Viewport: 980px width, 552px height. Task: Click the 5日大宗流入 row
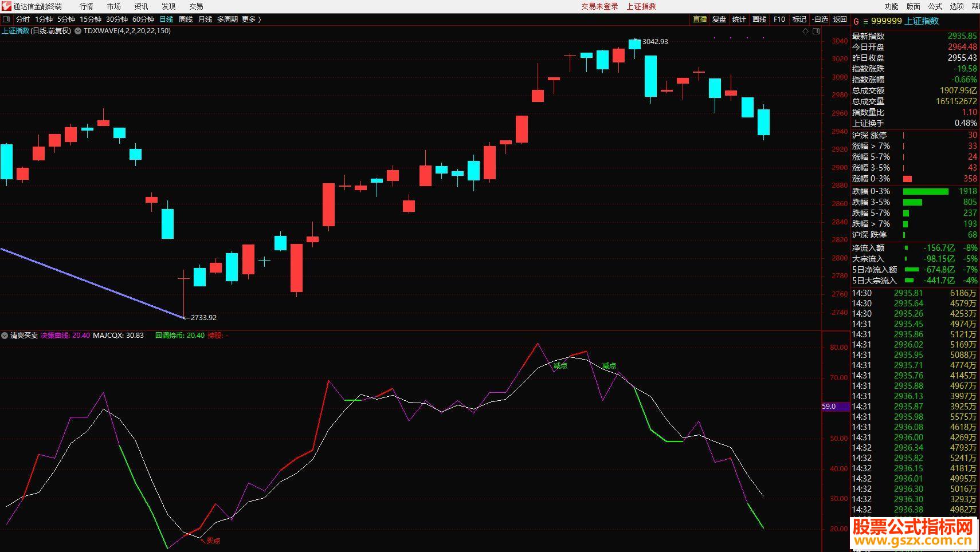(915, 281)
